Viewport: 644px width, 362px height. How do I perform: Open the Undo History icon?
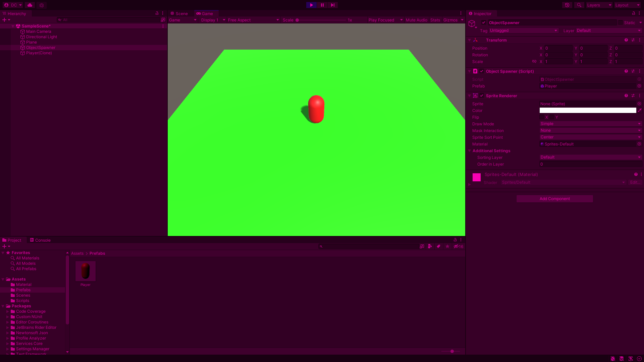tap(567, 5)
